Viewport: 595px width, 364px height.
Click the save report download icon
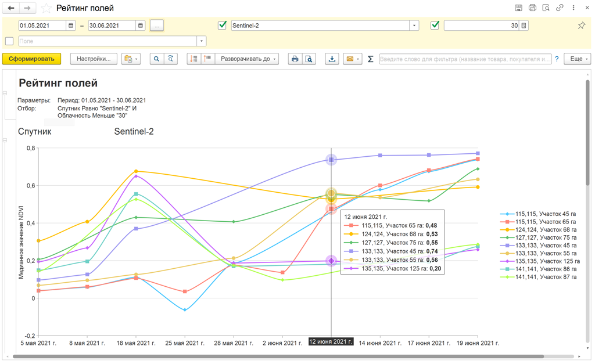(x=332, y=59)
